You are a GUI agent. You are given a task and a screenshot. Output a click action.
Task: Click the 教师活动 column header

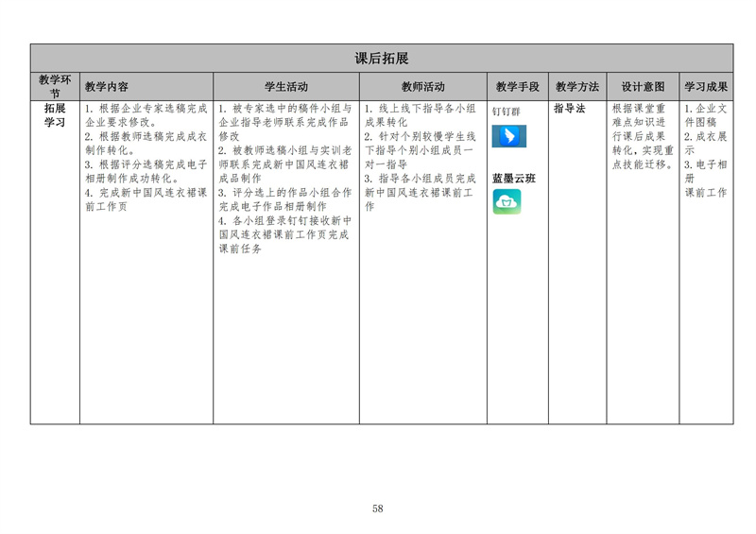(422, 87)
